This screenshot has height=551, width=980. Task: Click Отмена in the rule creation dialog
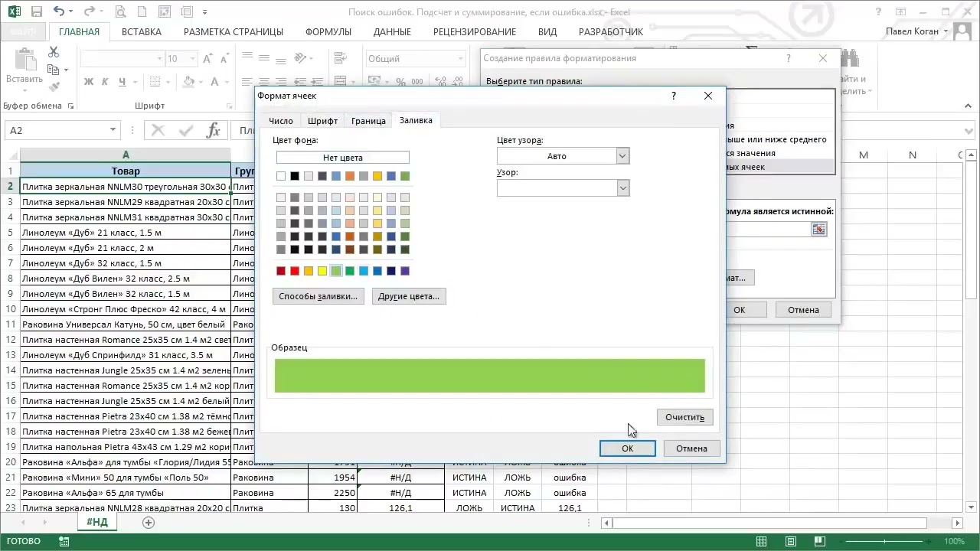point(803,310)
